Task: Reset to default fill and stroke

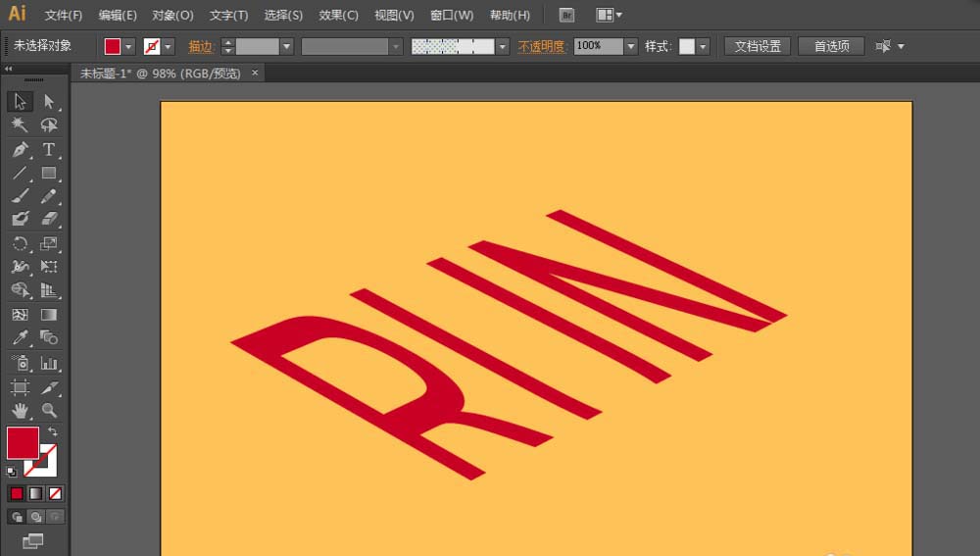Action: (x=11, y=471)
